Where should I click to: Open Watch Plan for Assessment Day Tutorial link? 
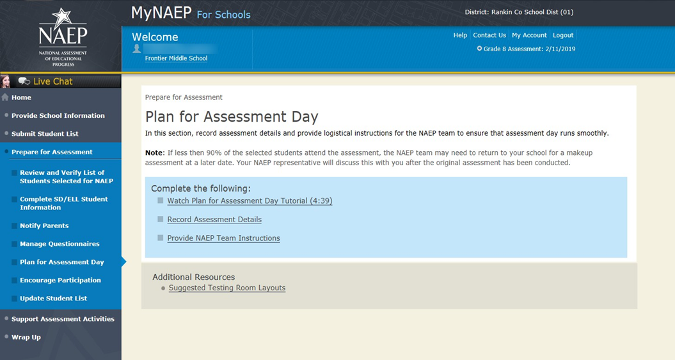250,201
